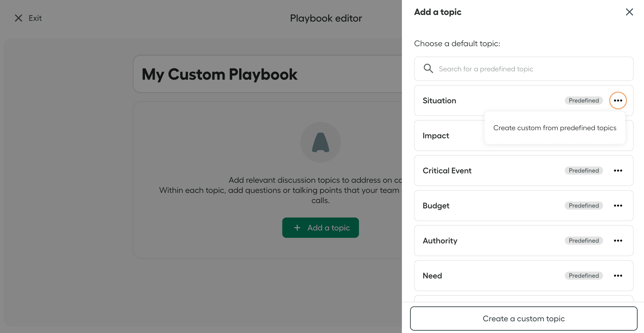The image size is (644, 333).
Task: Open the three-dot menu for Need
Action: pyautogui.click(x=618, y=276)
